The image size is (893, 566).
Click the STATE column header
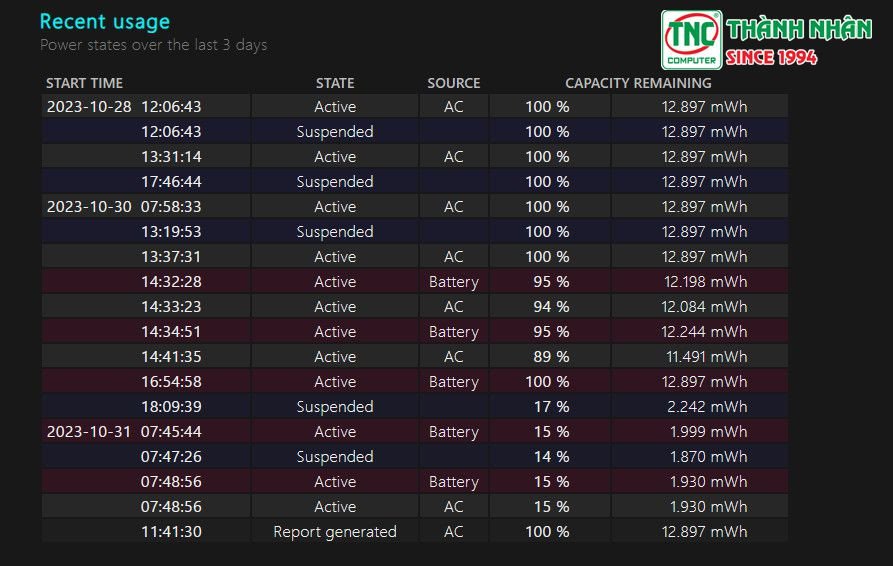coord(335,83)
